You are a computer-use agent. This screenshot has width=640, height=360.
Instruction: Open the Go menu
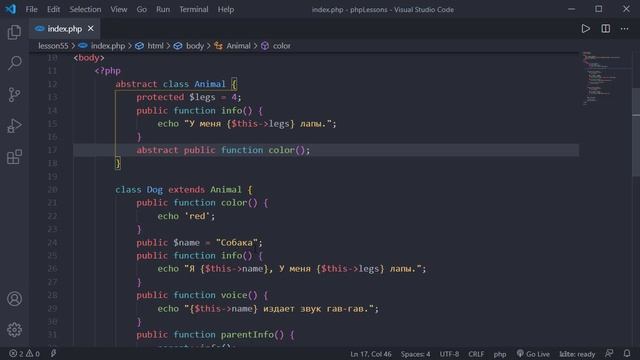142,9
